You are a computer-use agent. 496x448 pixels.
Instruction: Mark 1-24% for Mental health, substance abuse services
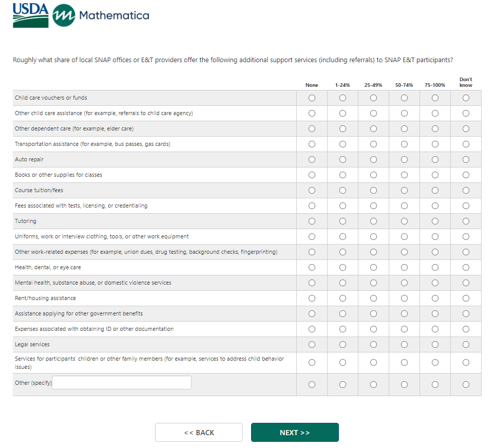click(x=342, y=283)
